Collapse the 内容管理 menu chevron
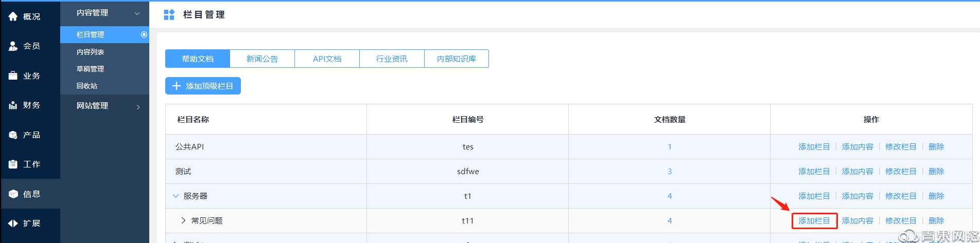 137,13
